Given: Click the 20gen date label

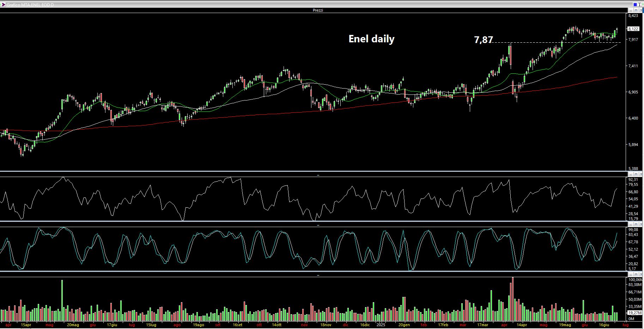Looking at the screenshot, I should tap(404, 325).
